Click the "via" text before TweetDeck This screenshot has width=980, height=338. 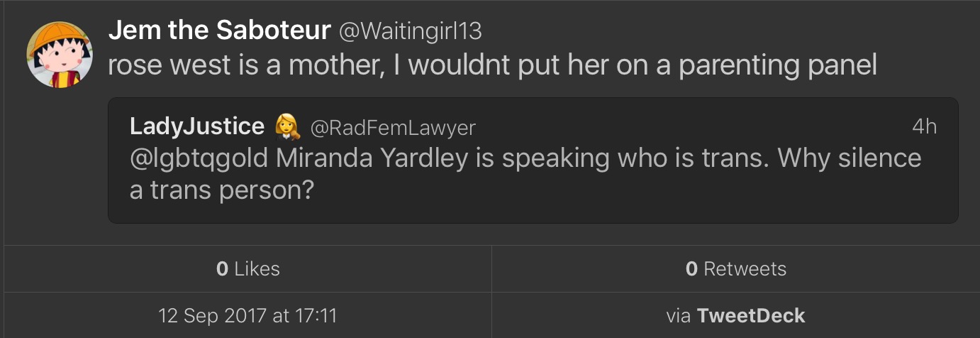click(x=678, y=315)
